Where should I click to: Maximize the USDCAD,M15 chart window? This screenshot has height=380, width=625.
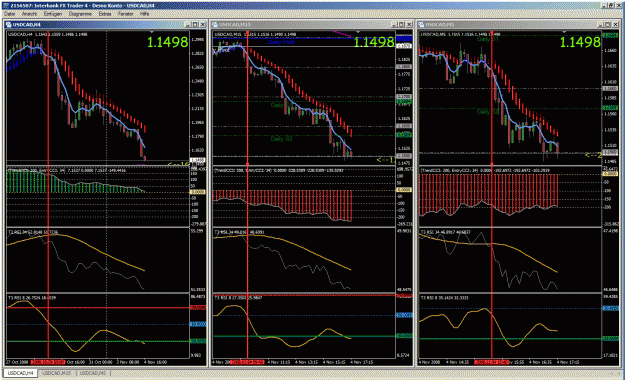tap(401, 24)
